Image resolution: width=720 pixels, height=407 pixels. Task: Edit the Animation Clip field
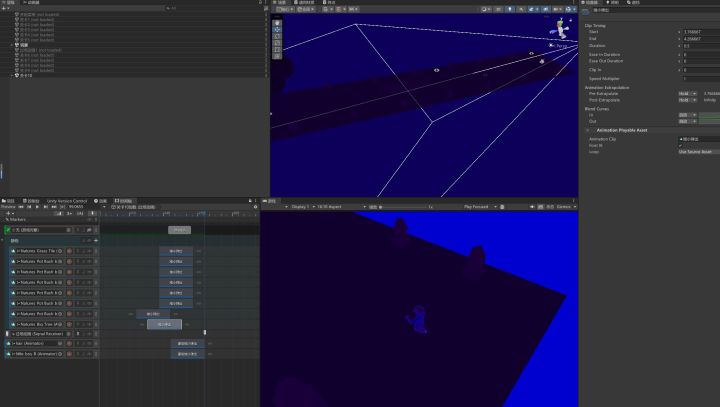coord(699,139)
